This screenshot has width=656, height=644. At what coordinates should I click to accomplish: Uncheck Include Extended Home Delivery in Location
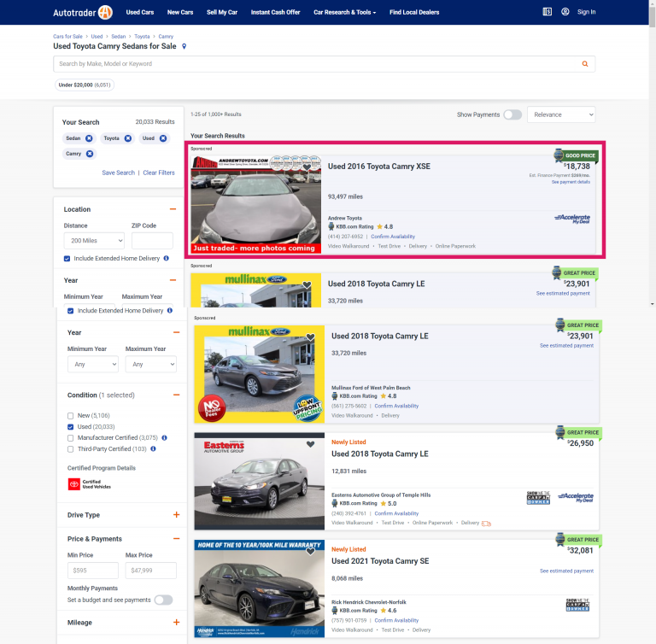(x=67, y=259)
